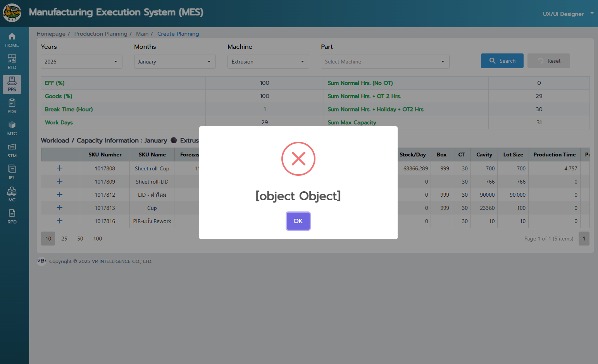Click the Reset button
Screen dimensions: 598x364
[x=548, y=61]
